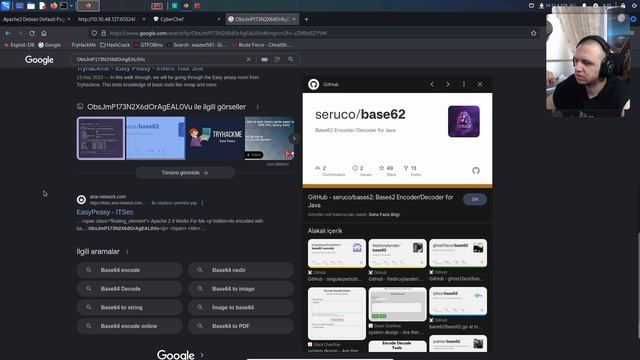Click large seruco/base62 preview image
640x360 pixels.
point(397,140)
